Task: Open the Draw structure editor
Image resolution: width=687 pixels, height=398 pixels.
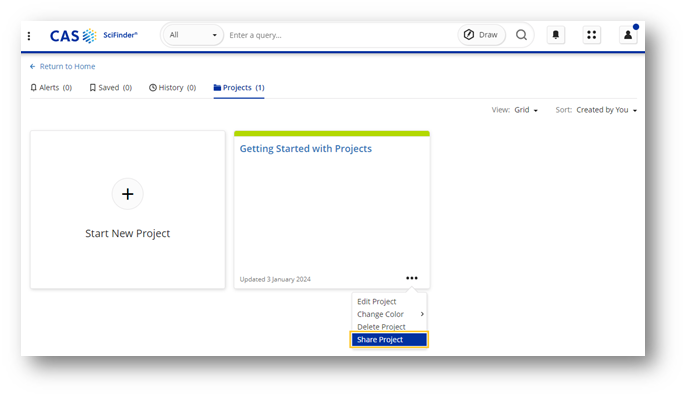Action: [481, 35]
